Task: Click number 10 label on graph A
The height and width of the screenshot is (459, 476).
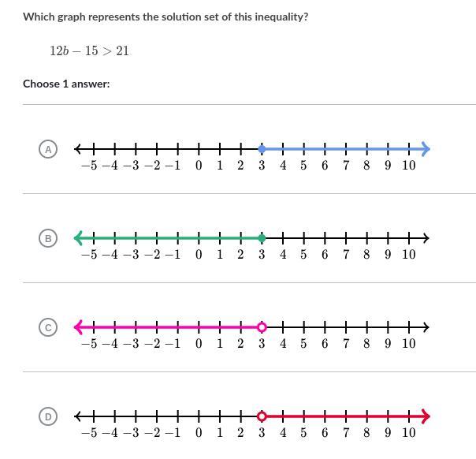Action: coord(408,166)
